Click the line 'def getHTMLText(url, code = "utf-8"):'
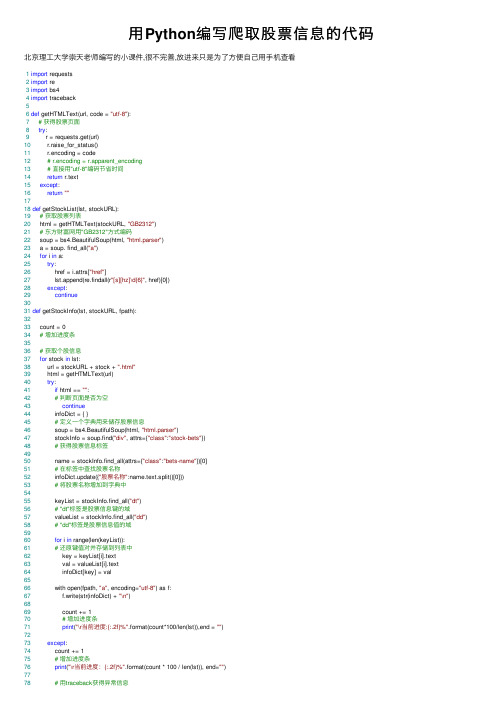The image size is (504, 713). pyautogui.click(x=81, y=114)
